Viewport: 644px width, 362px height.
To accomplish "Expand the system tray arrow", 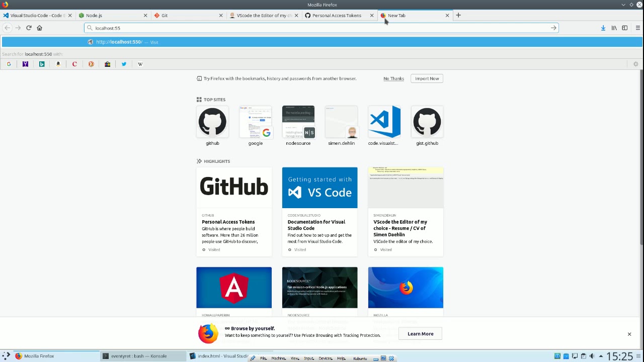I will (600, 356).
